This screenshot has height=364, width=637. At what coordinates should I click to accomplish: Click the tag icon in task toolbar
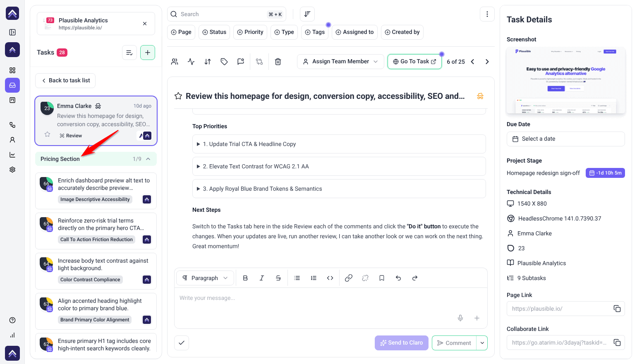click(x=224, y=62)
